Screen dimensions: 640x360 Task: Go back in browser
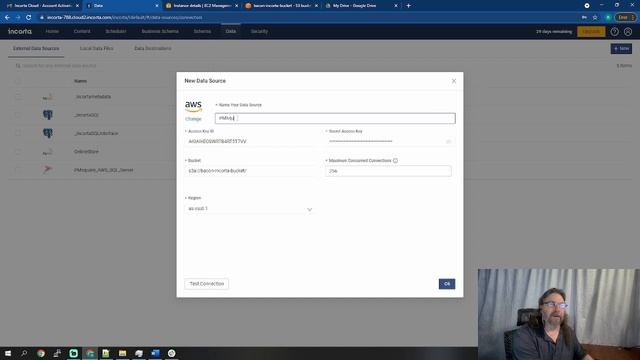coord(7,18)
